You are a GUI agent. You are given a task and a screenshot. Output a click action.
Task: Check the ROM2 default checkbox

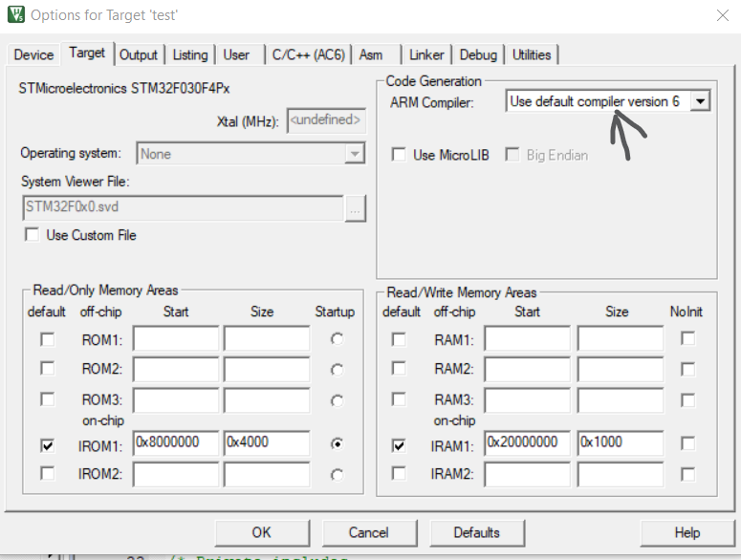pos(47,368)
